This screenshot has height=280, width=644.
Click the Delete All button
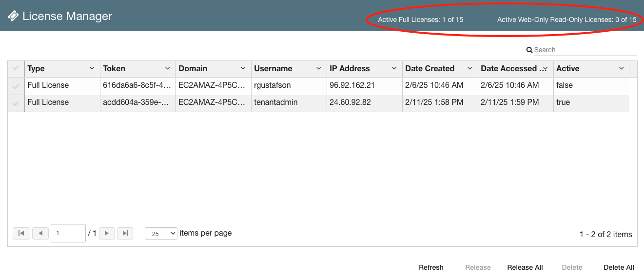[619, 267]
